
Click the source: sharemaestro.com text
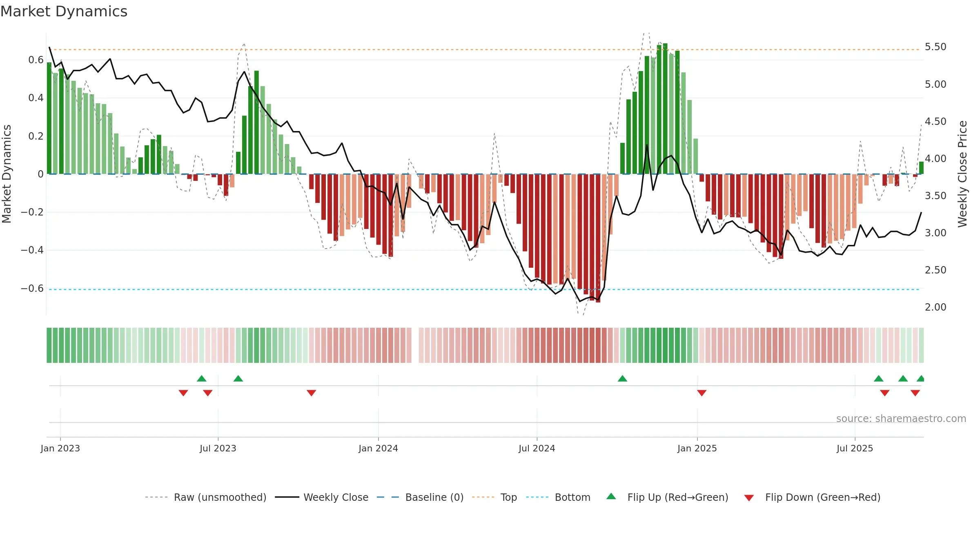coord(901,418)
